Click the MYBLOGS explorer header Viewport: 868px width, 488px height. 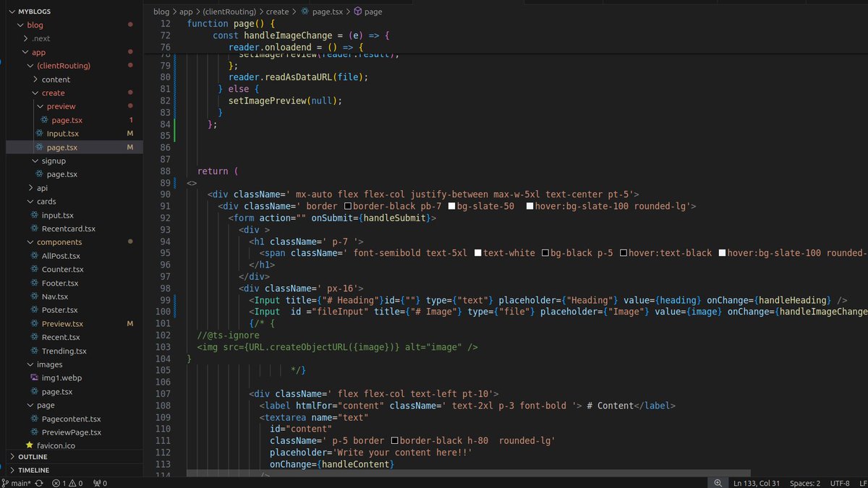(x=33, y=11)
